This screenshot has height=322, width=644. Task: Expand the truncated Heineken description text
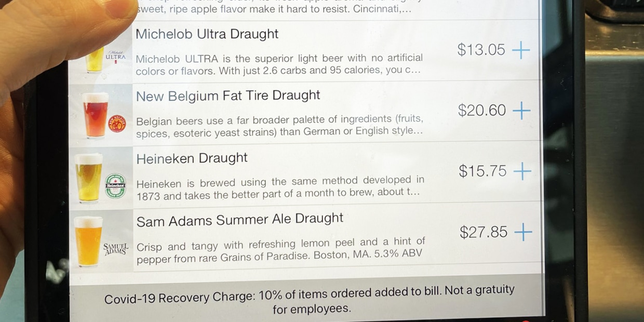point(280,187)
